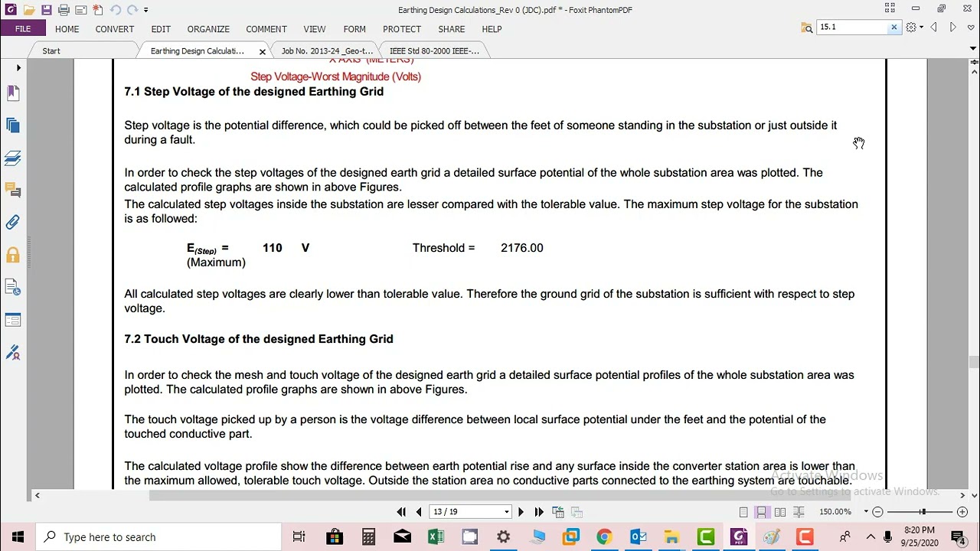Find next search result

pos(953,28)
